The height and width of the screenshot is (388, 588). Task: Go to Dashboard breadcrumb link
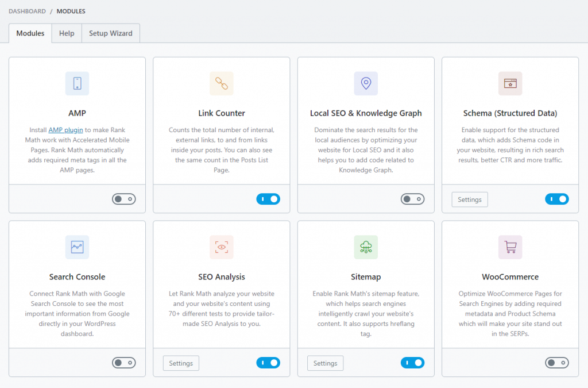[28, 11]
